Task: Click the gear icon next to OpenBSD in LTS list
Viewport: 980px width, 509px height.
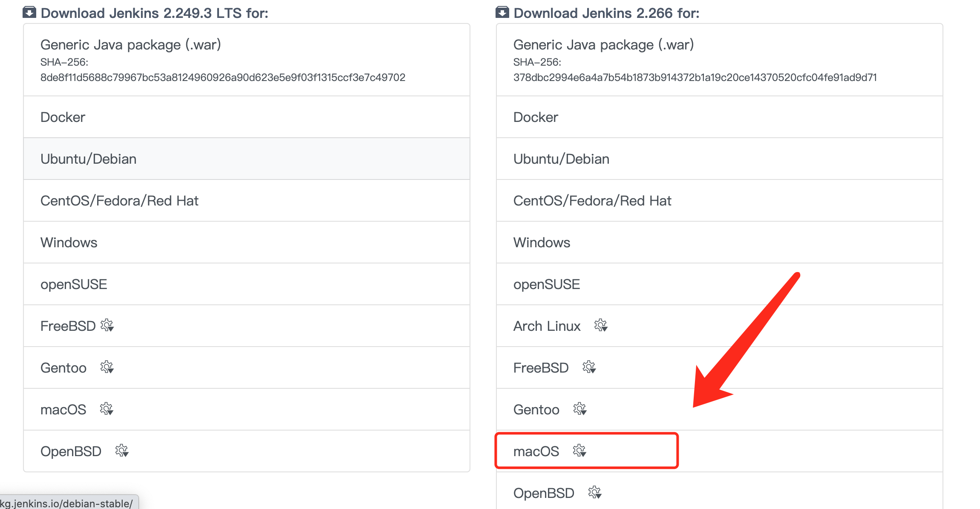Action: coord(122,451)
